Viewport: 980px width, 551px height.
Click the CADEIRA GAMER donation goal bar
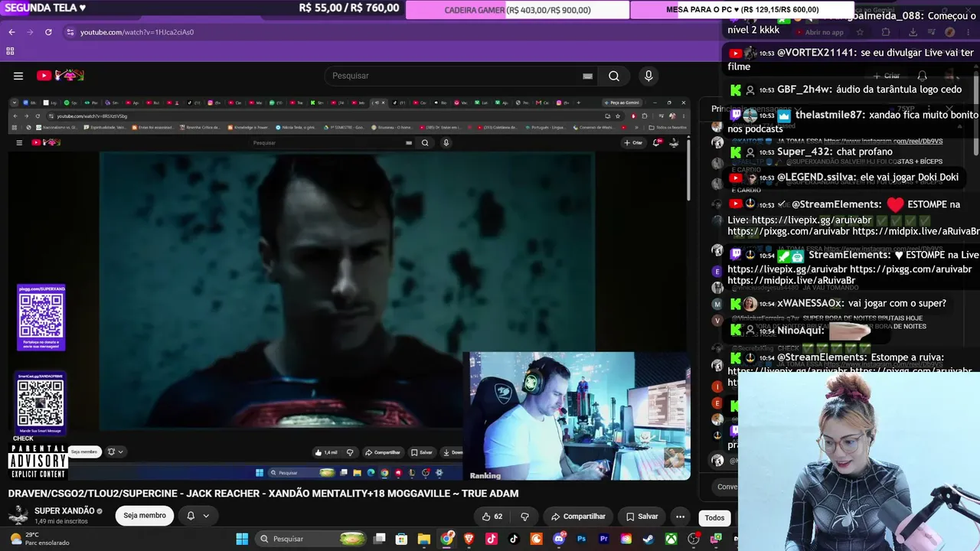(x=518, y=10)
